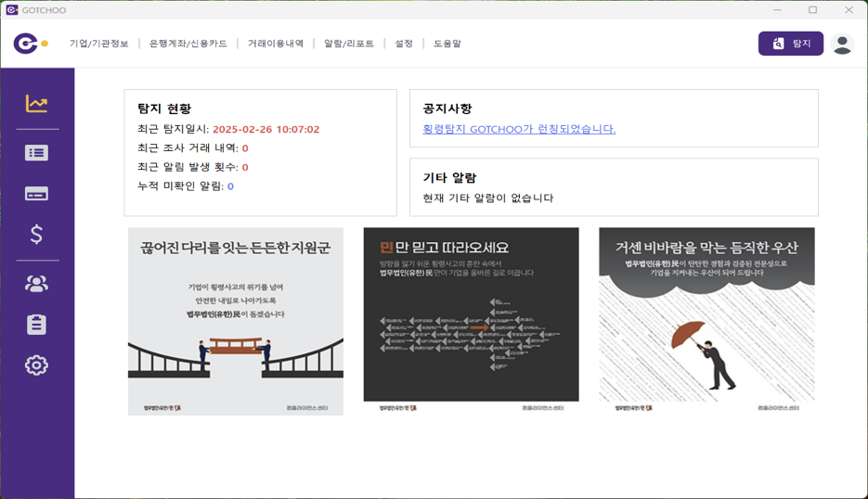Screen dimensions: 868x499
Task: Open the 도움말 menu
Action: click(x=447, y=44)
